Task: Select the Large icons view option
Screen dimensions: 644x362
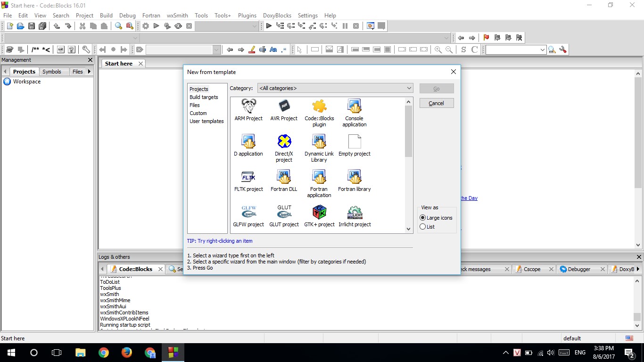Action: tap(436, 218)
